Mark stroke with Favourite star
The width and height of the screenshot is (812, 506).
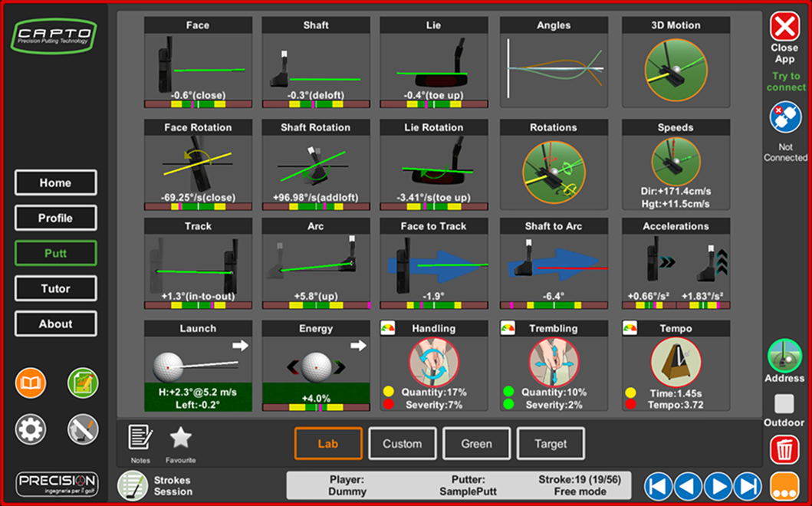point(181,439)
